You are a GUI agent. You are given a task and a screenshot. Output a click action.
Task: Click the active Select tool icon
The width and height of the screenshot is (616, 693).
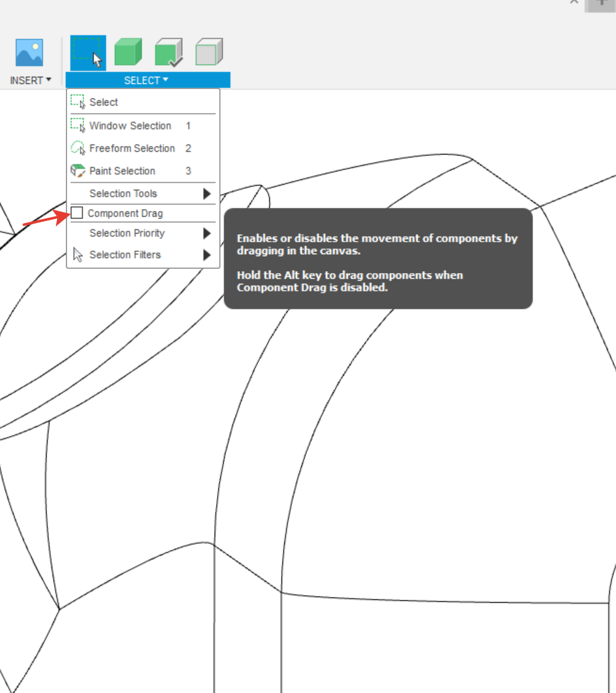(88, 53)
